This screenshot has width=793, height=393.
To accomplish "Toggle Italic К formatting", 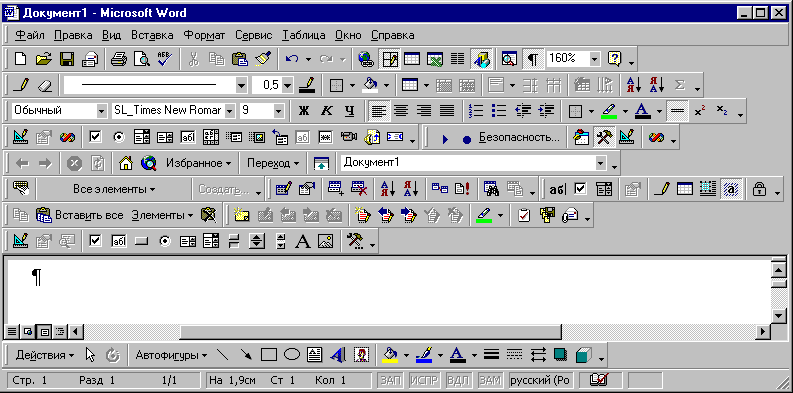I will tap(327, 111).
